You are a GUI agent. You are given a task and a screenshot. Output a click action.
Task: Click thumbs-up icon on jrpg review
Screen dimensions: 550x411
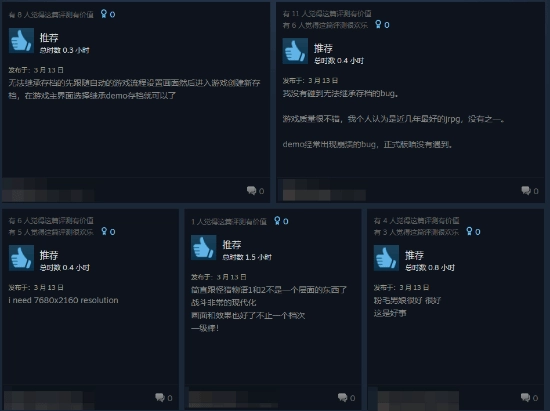(295, 51)
